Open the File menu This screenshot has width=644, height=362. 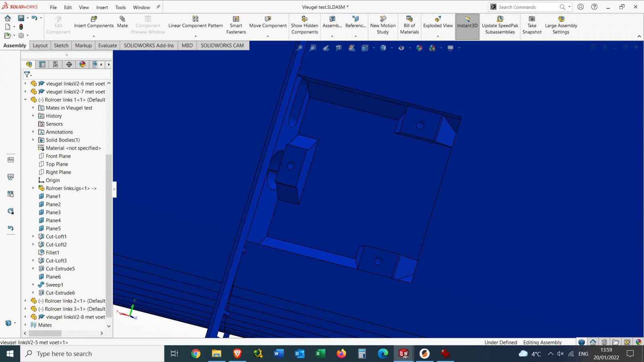coord(53,7)
